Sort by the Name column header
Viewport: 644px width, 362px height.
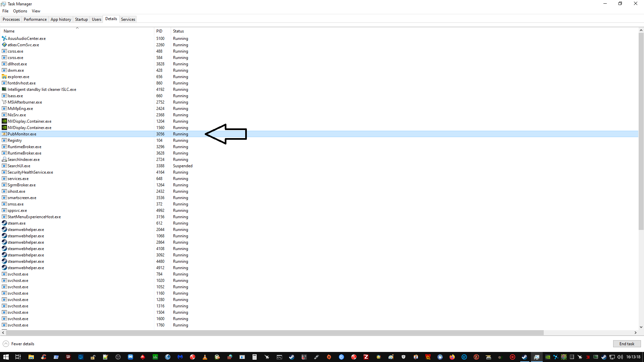9,31
